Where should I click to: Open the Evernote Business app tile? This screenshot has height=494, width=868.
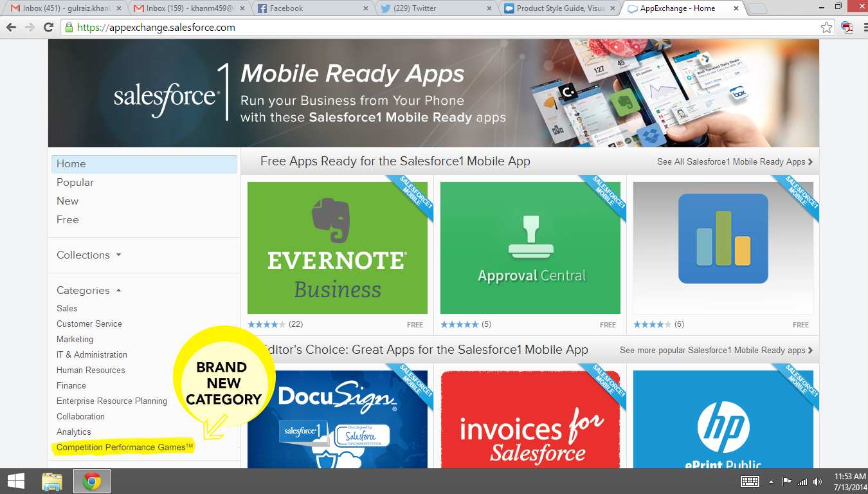[x=338, y=248]
